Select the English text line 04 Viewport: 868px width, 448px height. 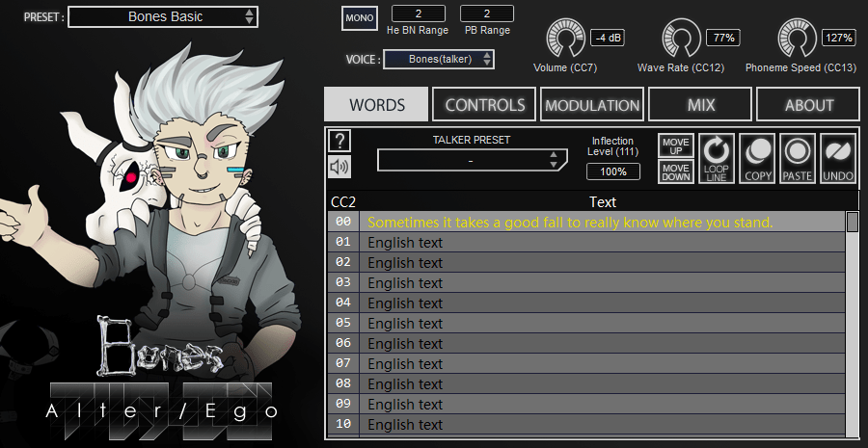pyautogui.click(x=602, y=303)
